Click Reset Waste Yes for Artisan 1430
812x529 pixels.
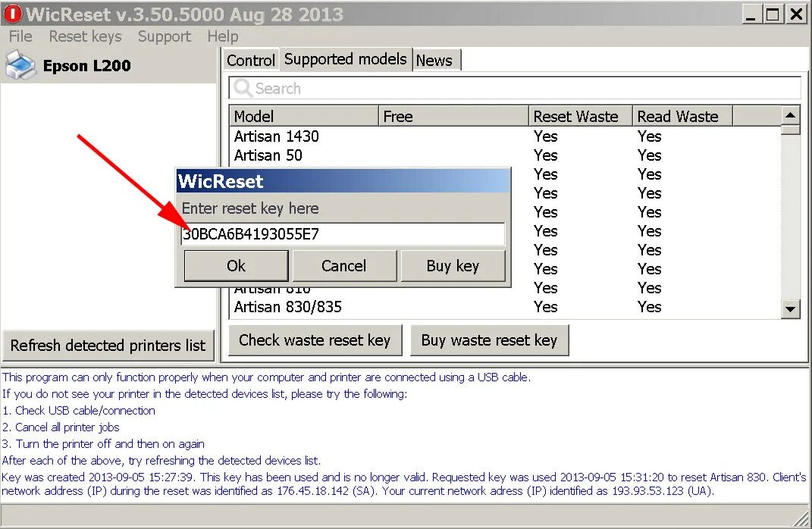(545, 136)
